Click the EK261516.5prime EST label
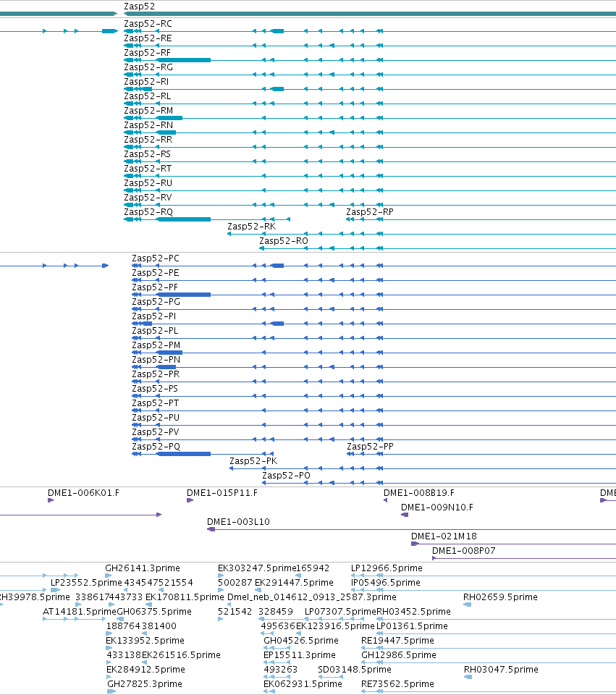 [x=181, y=655]
